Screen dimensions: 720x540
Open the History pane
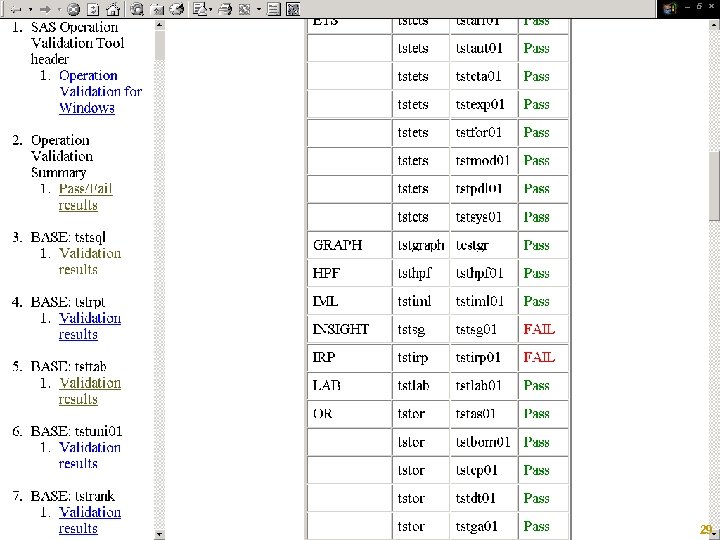(177, 9)
